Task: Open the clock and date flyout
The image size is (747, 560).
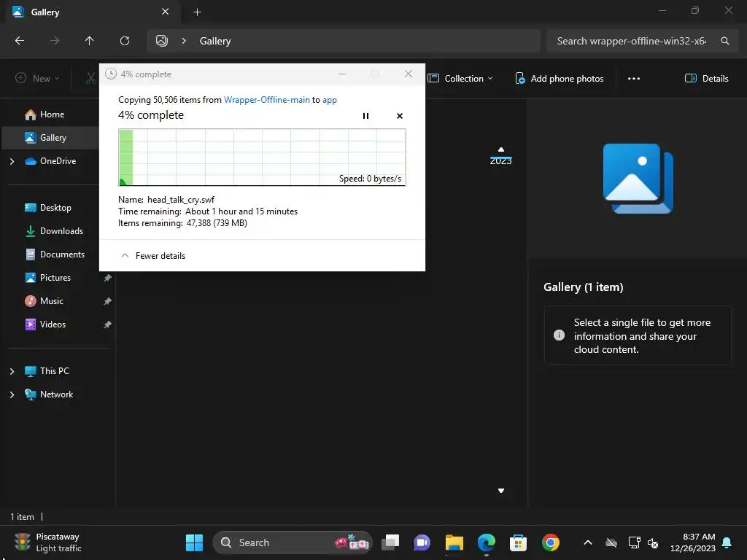Action: [693, 542]
